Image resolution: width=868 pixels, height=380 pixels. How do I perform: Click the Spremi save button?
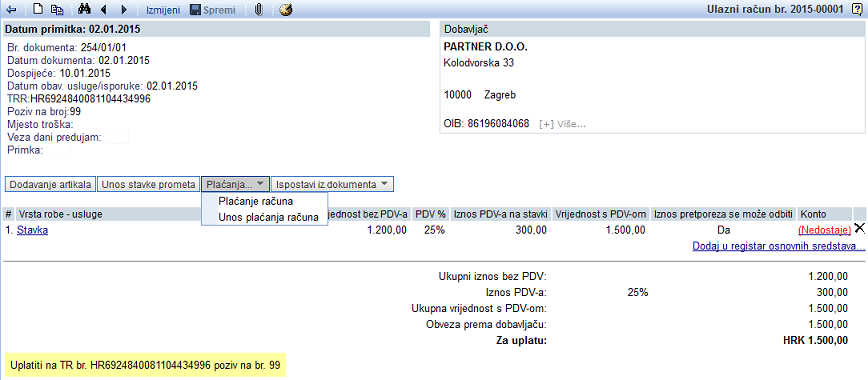(x=213, y=10)
